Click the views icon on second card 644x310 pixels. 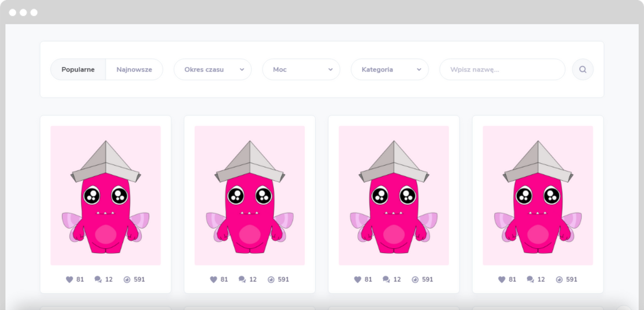(271, 280)
